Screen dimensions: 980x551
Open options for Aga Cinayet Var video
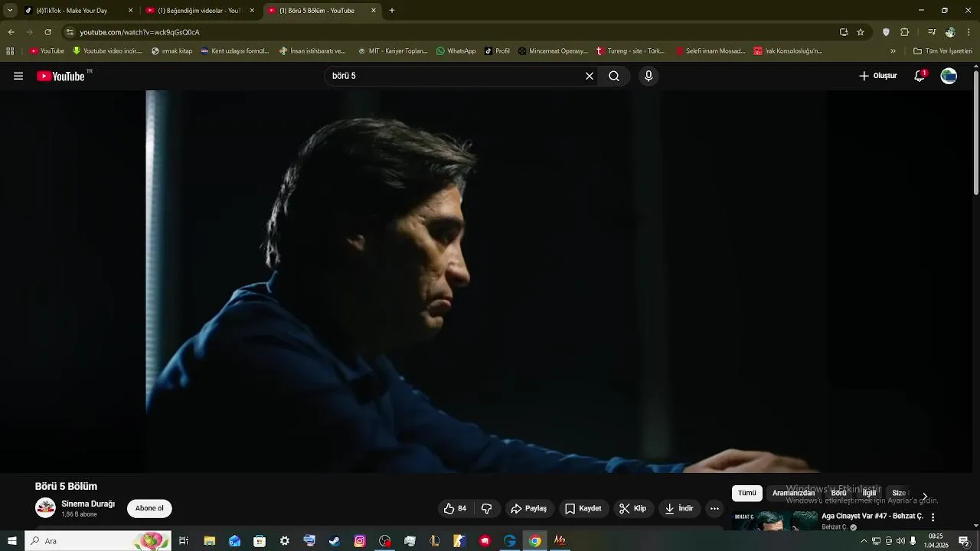click(933, 517)
